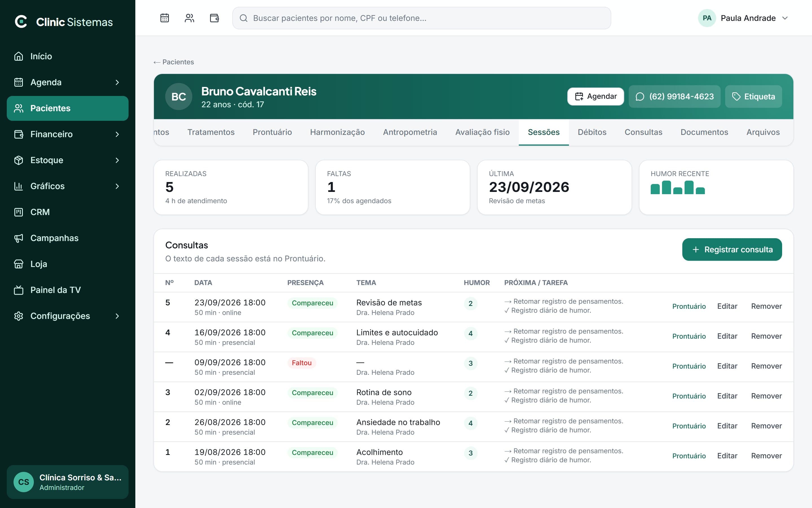Expand the Configurações submenu chevron
This screenshot has width=812, height=508.
click(117, 316)
